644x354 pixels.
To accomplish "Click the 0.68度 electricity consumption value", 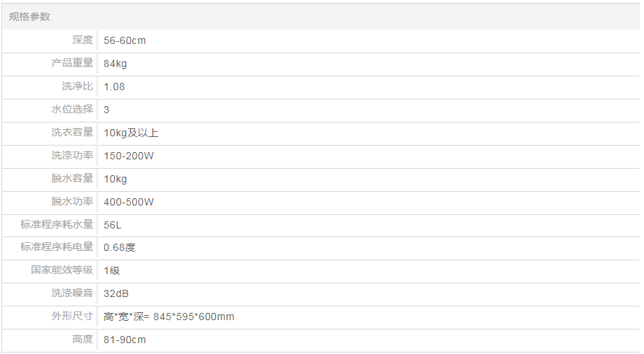I will [119, 247].
